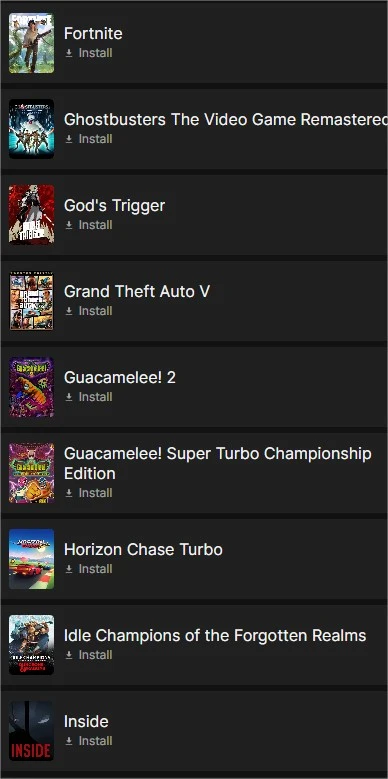Click the download icon under God's Trigger
This screenshot has height=779, width=388.
(69, 225)
